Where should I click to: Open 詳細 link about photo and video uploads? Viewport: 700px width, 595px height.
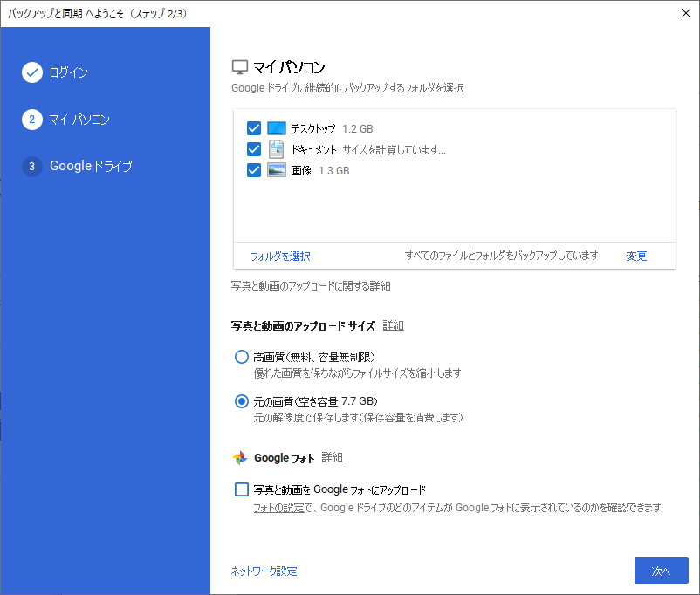click(380, 286)
